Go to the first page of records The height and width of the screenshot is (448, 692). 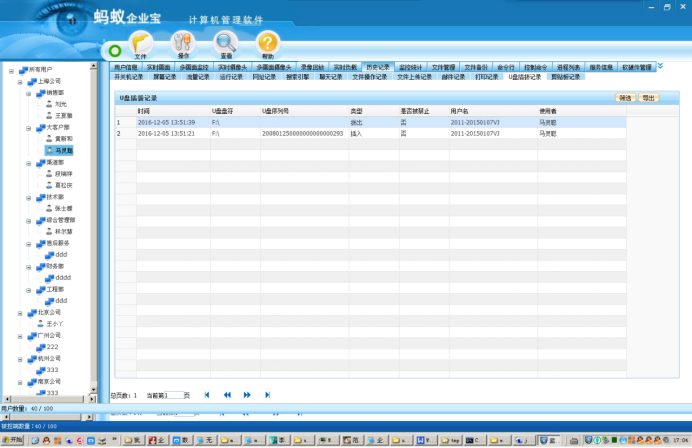point(207,395)
